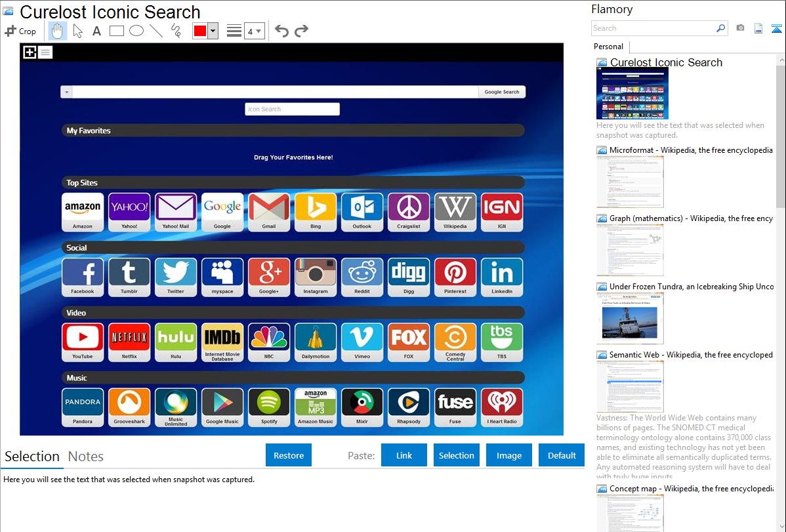This screenshot has height=532, width=786.
Task: Open the Personal tab
Action: pos(609,47)
